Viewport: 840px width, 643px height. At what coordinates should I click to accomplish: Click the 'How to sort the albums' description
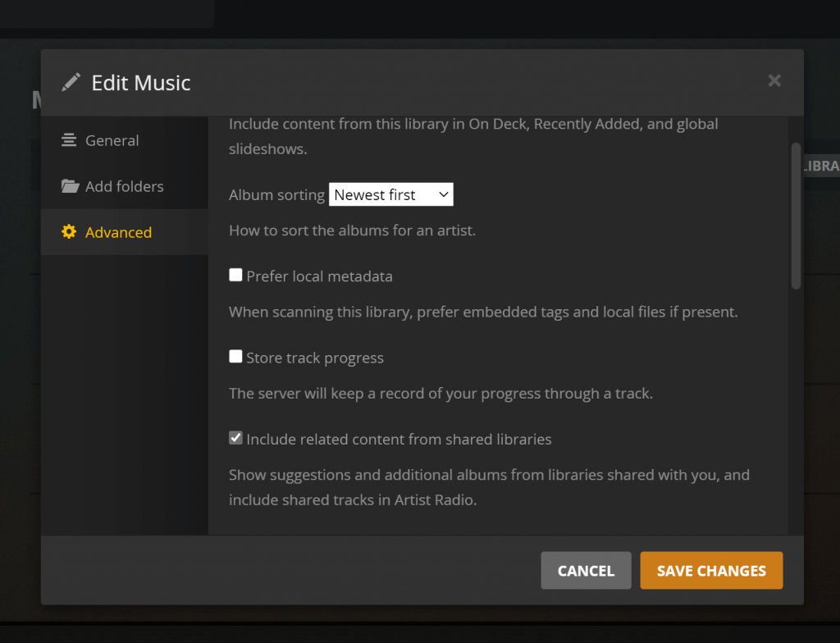[353, 230]
